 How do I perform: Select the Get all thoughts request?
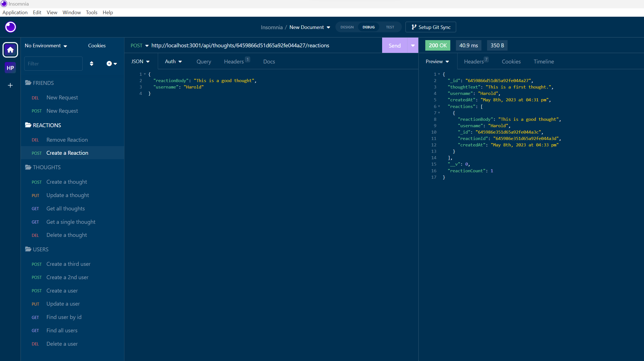(x=65, y=208)
